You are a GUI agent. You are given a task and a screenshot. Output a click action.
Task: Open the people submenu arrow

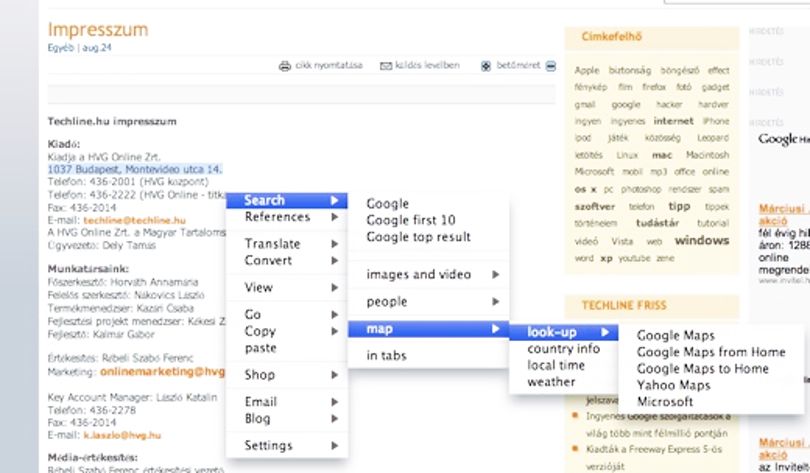tap(495, 302)
